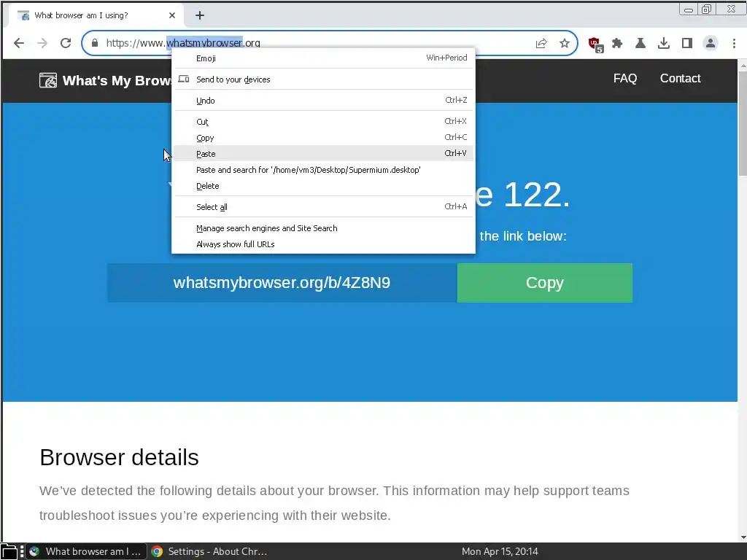Open the three-dot browser menu
The width and height of the screenshot is (747, 560).
pyautogui.click(x=734, y=43)
